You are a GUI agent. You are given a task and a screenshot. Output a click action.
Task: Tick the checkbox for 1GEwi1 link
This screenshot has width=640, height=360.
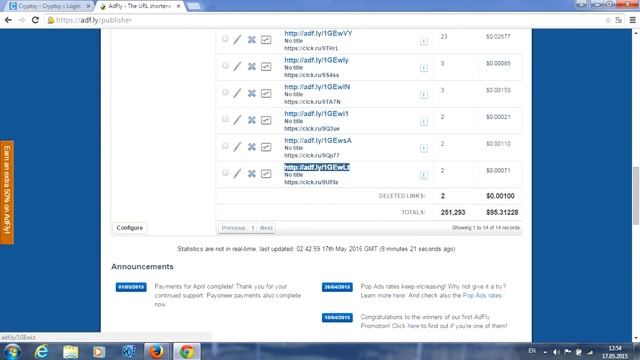point(225,119)
